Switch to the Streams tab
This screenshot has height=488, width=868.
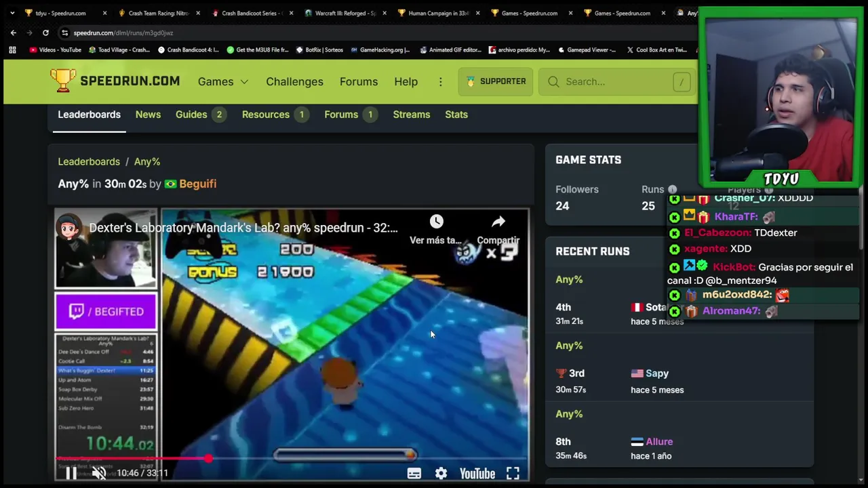point(412,115)
